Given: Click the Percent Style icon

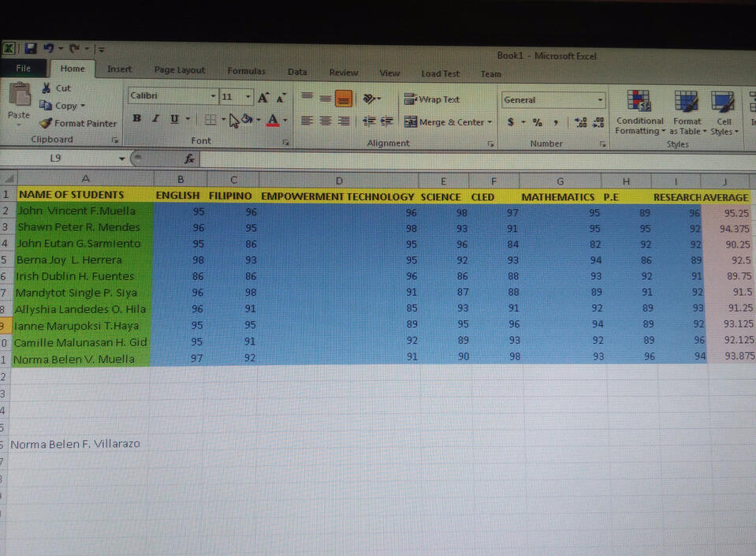Looking at the screenshot, I should [x=537, y=122].
